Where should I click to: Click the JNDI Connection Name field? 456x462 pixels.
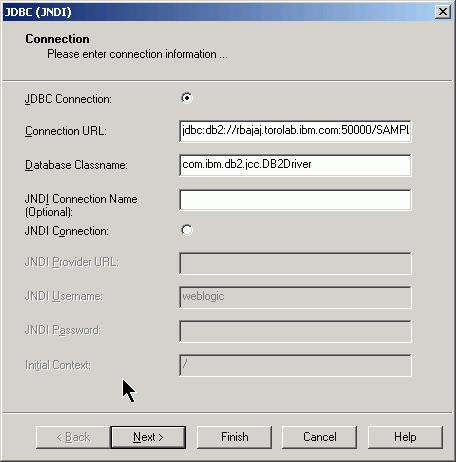(x=295, y=200)
